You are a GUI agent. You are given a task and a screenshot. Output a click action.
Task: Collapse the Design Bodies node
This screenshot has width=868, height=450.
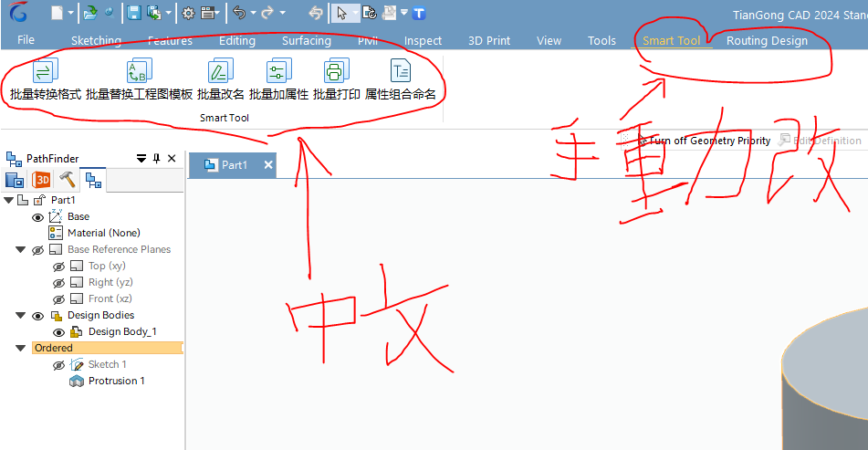20,316
